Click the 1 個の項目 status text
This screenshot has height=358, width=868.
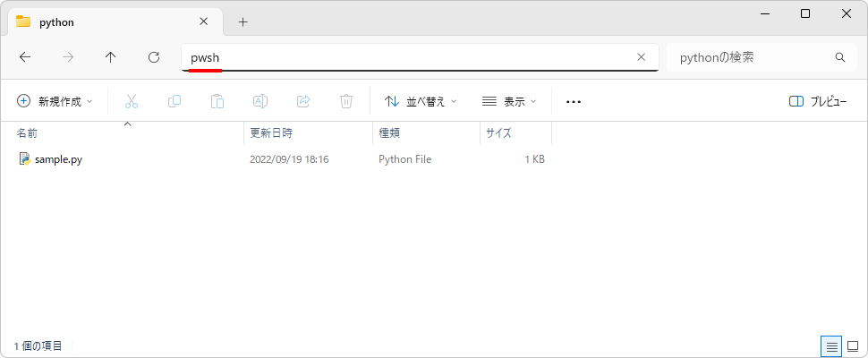pos(38,346)
